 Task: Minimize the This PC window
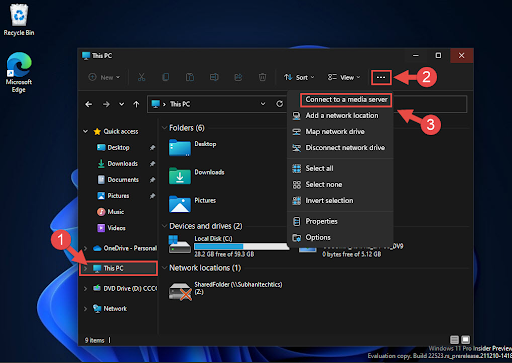click(416, 56)
